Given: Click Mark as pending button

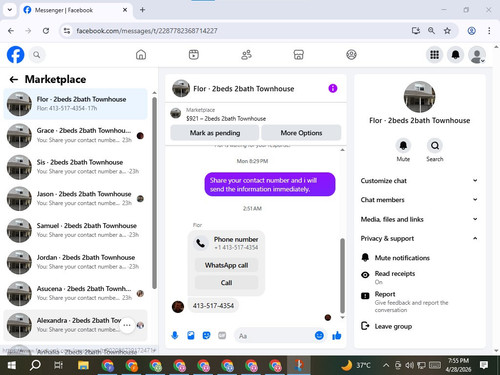Looking at the screenshot, I should pyautogui.click(x=215, y=133).
